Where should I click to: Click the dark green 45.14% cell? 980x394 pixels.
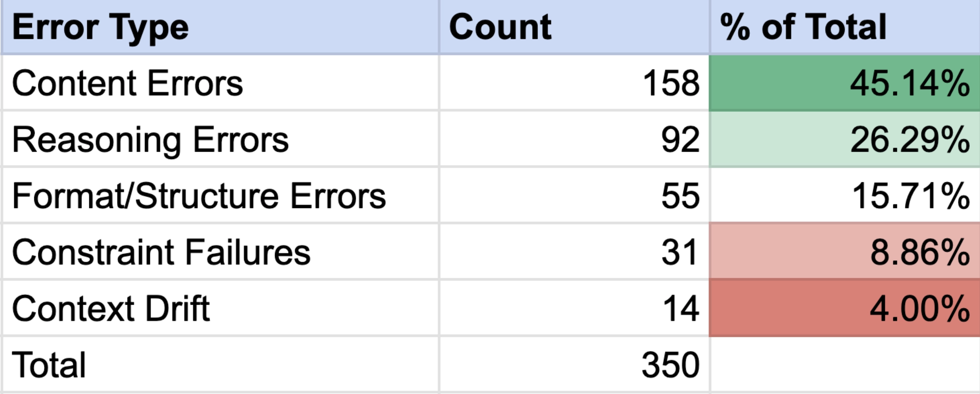(x=844, y=83)
